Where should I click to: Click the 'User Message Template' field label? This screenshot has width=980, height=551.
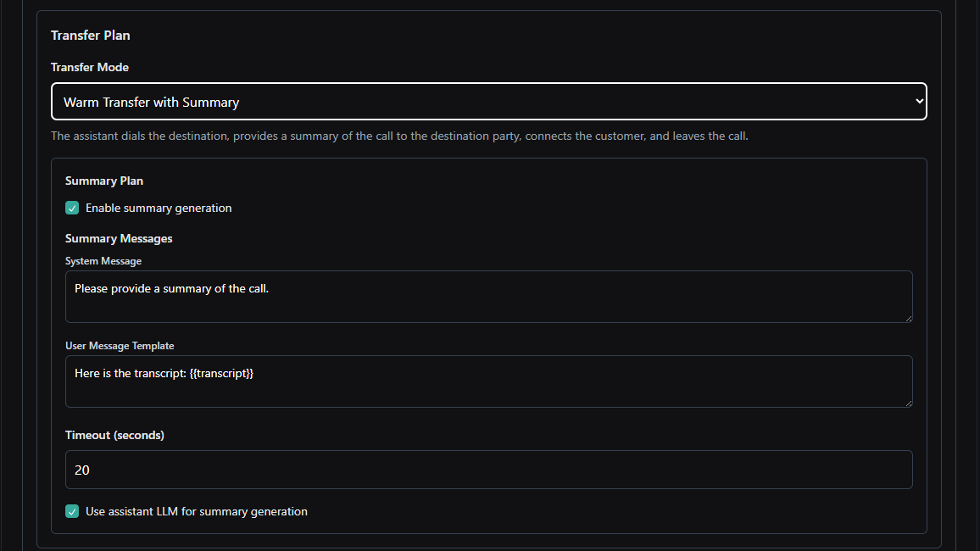click(120, 346)
